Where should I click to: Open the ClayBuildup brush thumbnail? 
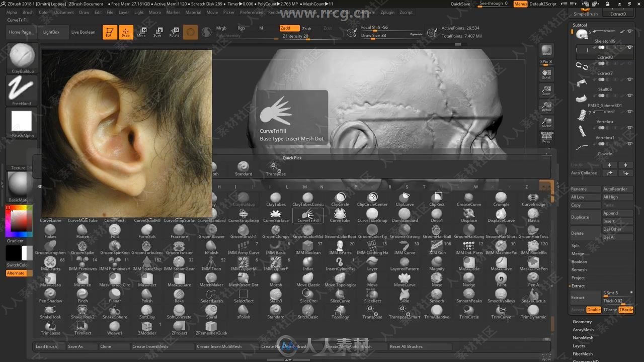coord(22,58)
